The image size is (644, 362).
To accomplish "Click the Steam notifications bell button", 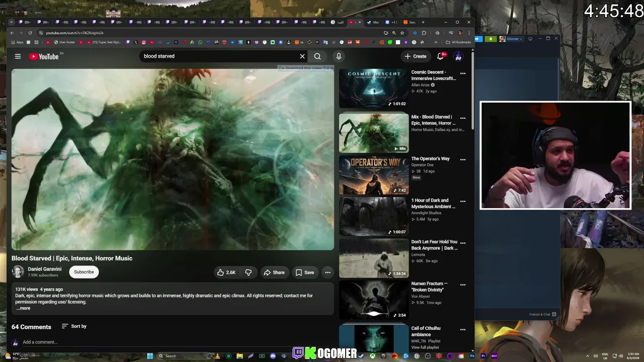I will 491,39.
